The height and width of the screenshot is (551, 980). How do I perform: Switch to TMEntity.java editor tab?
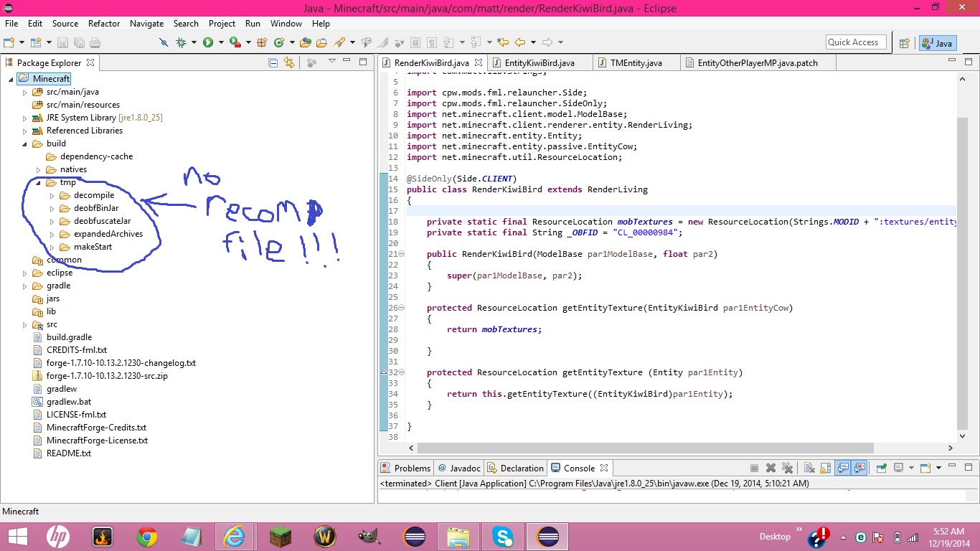[x=636, y=63]
